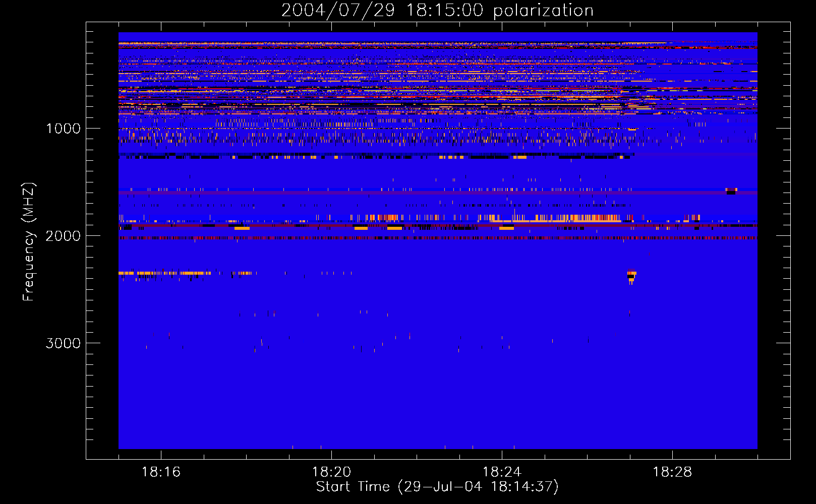This screenshot has width=816, height=504.
Task: Click the 1000 frequency tick label
Action: point(63,129)
